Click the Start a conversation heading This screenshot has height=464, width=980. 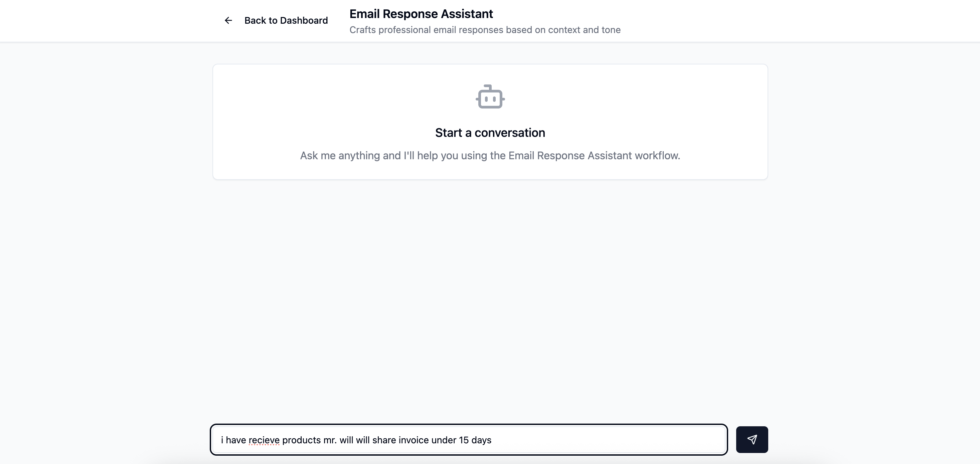pyautogui.click(x=490, y=133)
